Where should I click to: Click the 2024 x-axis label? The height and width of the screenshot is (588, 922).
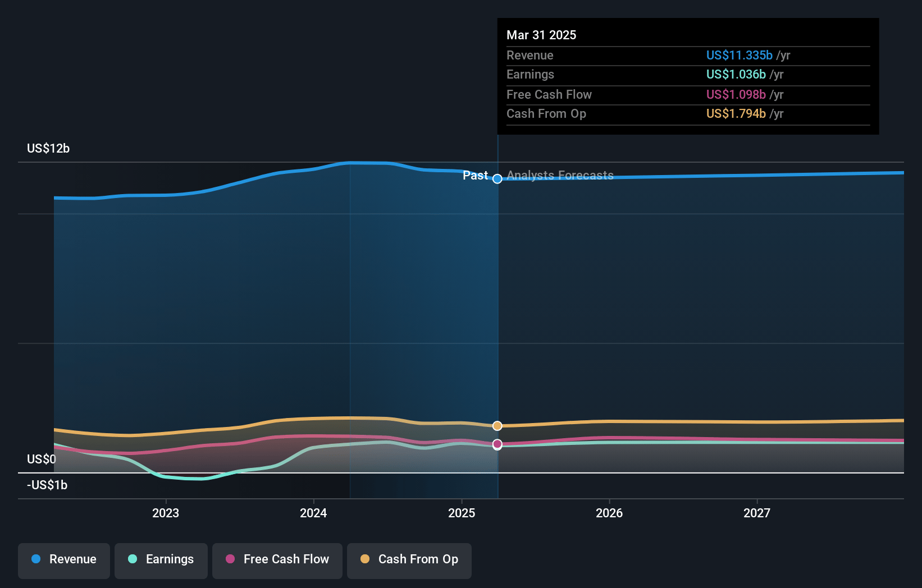(313, 513)
